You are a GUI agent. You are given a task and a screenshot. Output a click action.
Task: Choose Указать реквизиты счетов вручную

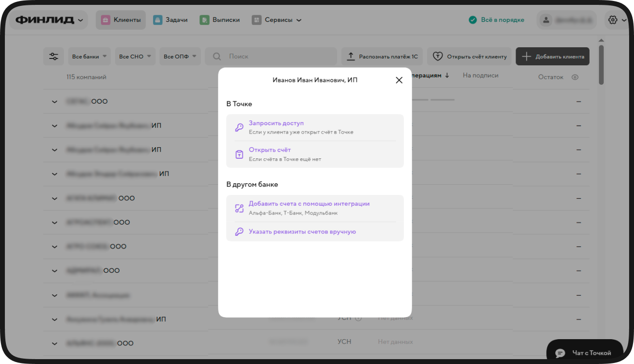[x=315, y=232]
